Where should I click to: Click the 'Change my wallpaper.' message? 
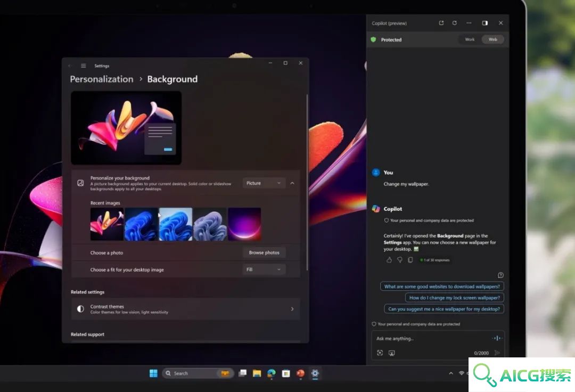coord(406,184)
